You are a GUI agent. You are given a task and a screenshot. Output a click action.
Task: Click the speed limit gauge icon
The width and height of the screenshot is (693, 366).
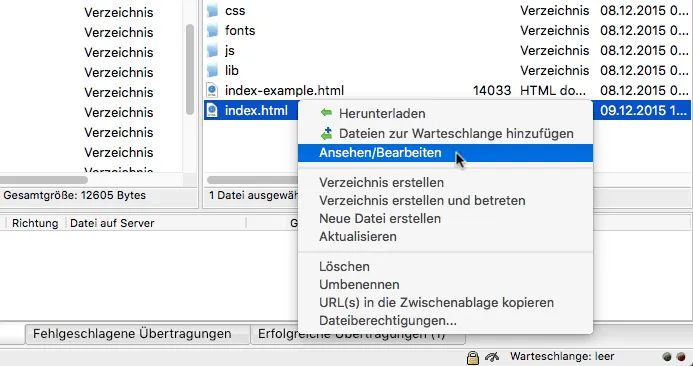492,357
